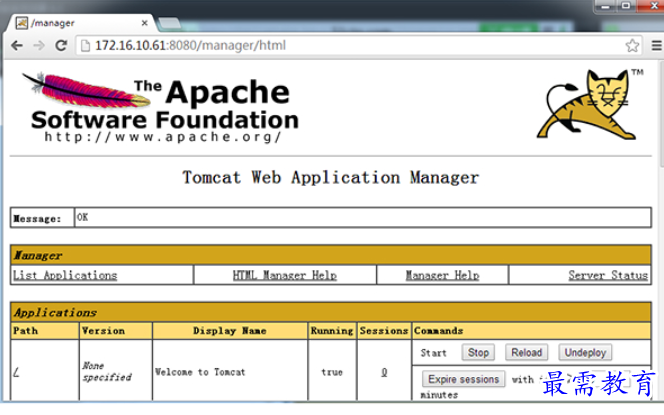Bookmark page with the star icon

click(x=632, y=45)
